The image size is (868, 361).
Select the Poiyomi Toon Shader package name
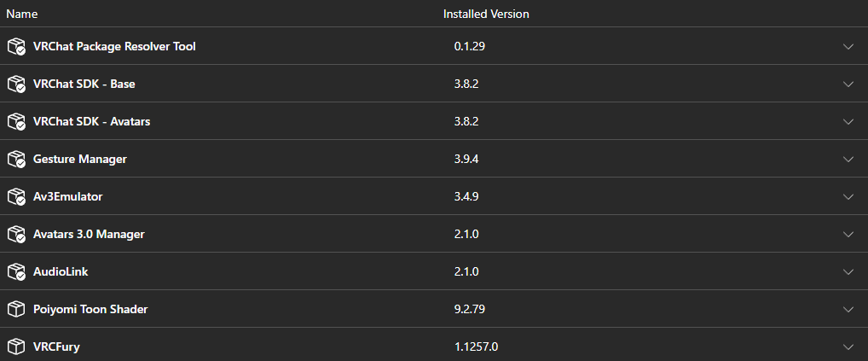[x=90, y=309]
